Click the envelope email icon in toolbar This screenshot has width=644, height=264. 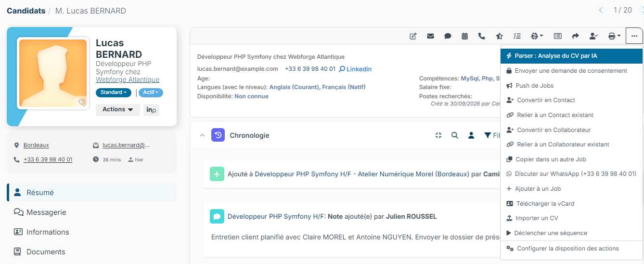430,36
